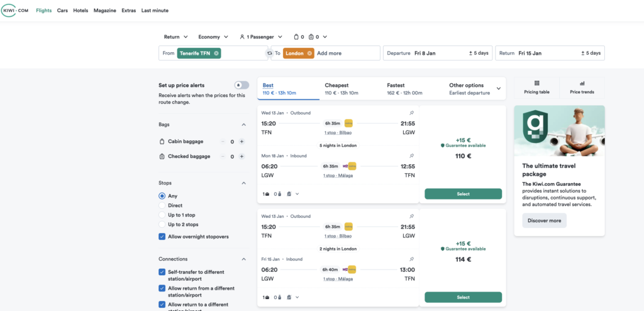
Task: Open the Pricing table view
Action: (x=536, y=87)
